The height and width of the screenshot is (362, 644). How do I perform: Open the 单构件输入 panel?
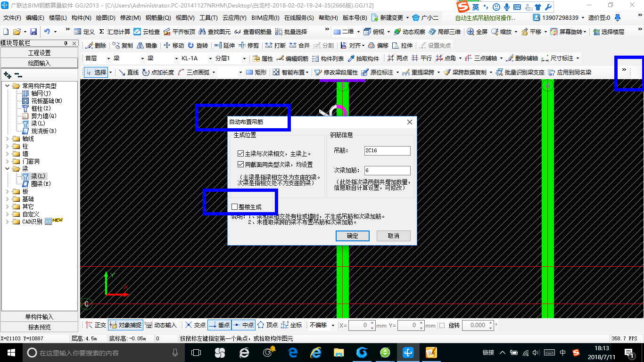(x=39, y=317)
